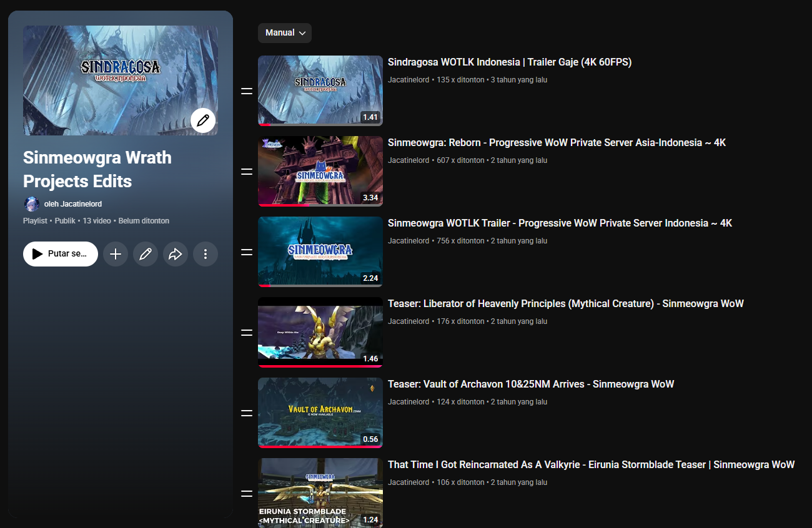Click the reorder handle for Sinmeowgra: Reborn
Viewport: 812px width, 528px height.
(247, 172)
